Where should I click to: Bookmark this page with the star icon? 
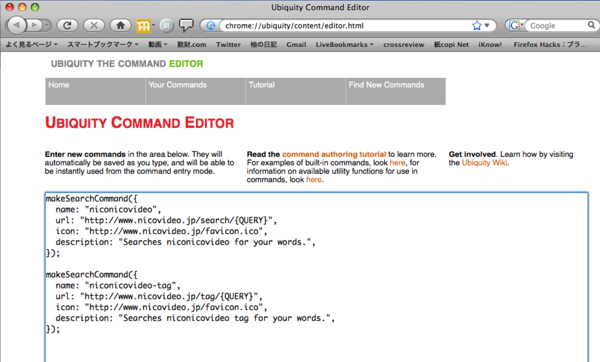coord(477,26)
